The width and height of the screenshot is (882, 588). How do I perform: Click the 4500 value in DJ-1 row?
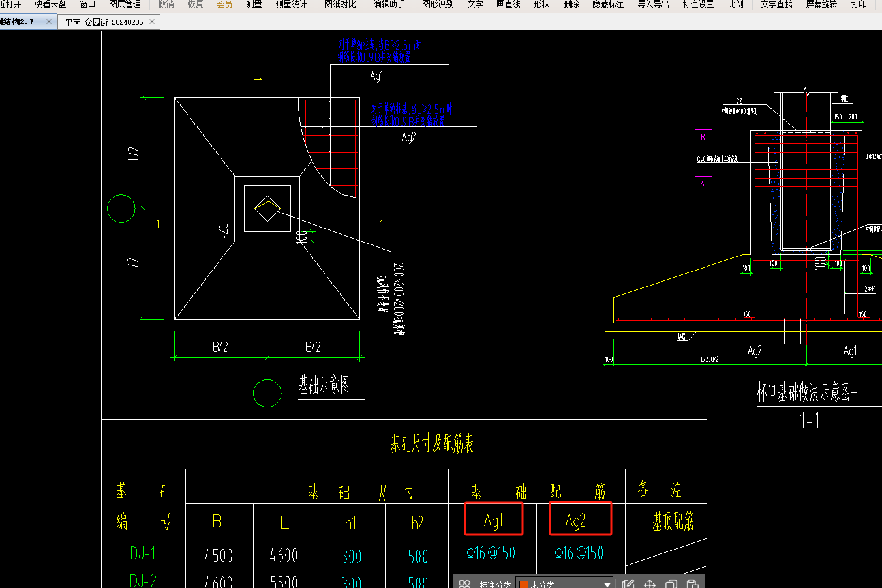point(219,555)
